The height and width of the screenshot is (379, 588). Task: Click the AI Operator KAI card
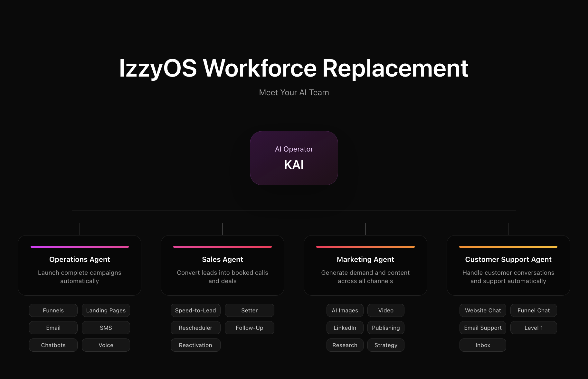294,158
